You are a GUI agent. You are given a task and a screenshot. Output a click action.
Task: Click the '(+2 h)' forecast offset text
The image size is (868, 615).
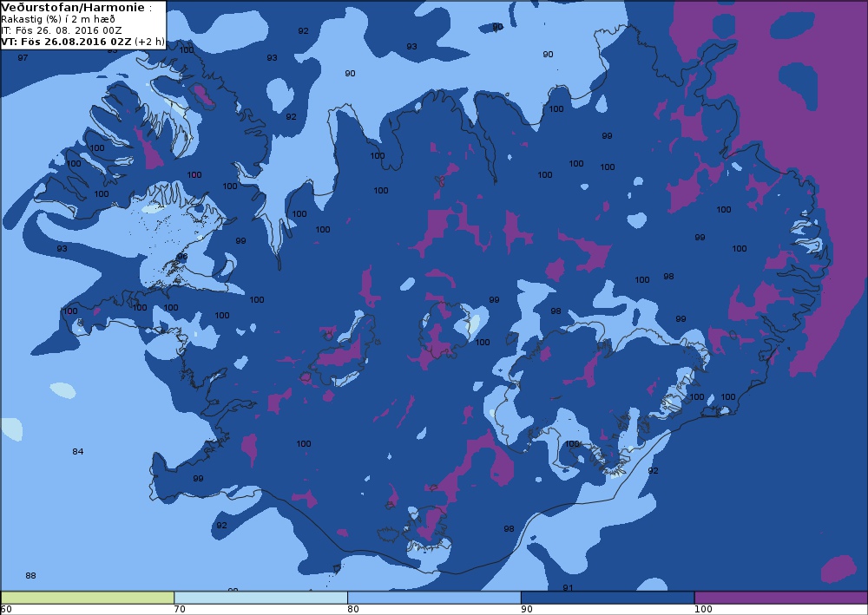point(149,42)
